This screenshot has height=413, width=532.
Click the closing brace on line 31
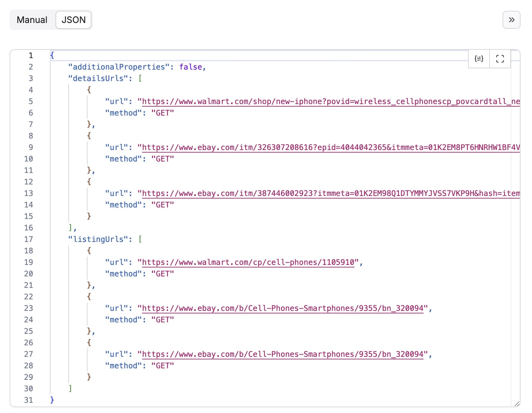52,400
